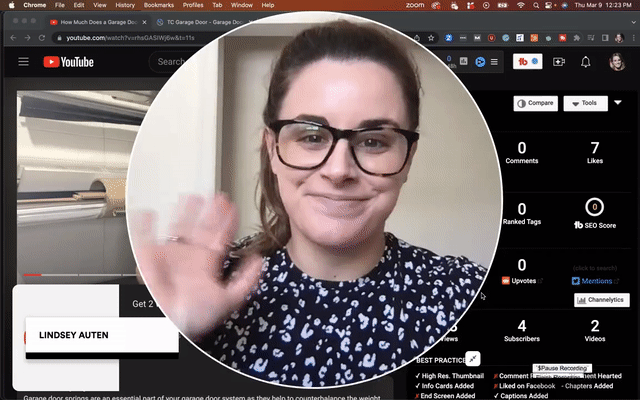Open Chrome three-dot menu

(633, 38)
